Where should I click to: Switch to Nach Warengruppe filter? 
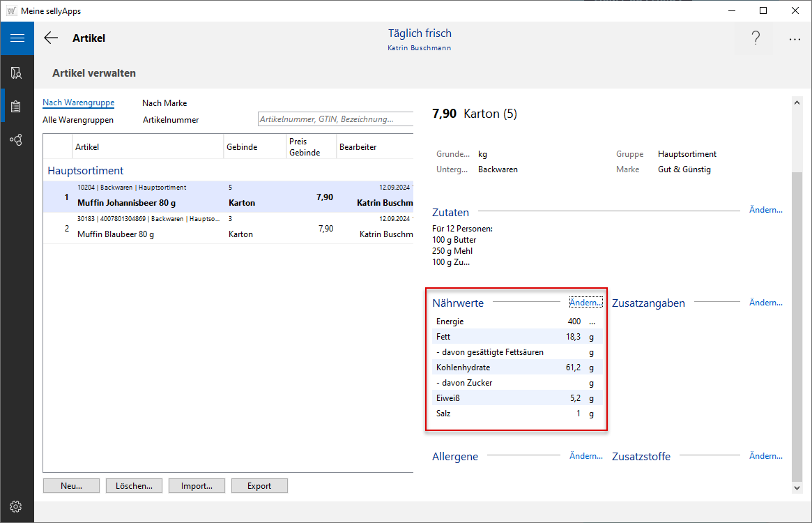pos(78,103)
